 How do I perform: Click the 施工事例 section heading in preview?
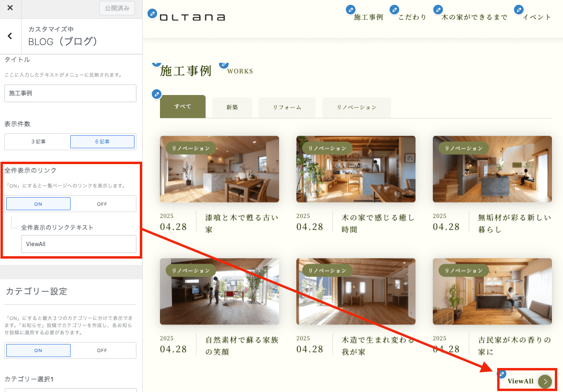pyautogui.click(x=185, y=71)
